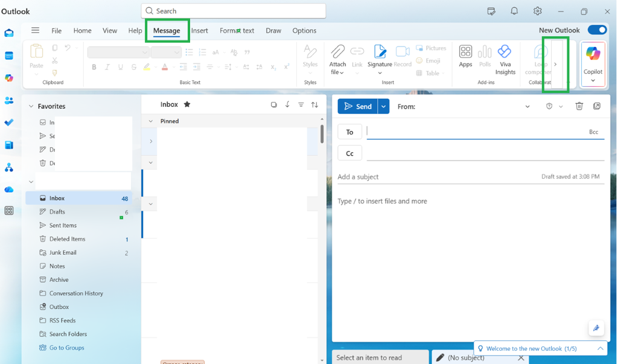Image resolution: width=618 pixels, height=364 pixels.
Task: Toggle the New Outlook switch
Action: 597,30
